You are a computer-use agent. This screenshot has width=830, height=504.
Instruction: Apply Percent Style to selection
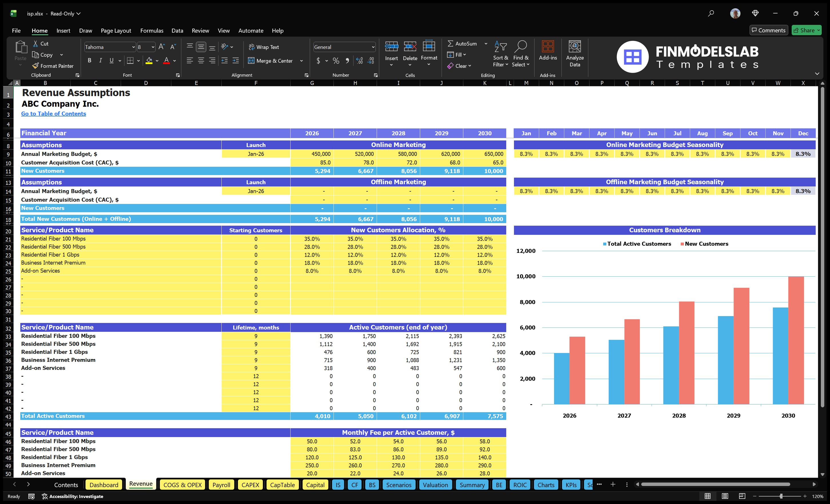[x=336, y=61]
